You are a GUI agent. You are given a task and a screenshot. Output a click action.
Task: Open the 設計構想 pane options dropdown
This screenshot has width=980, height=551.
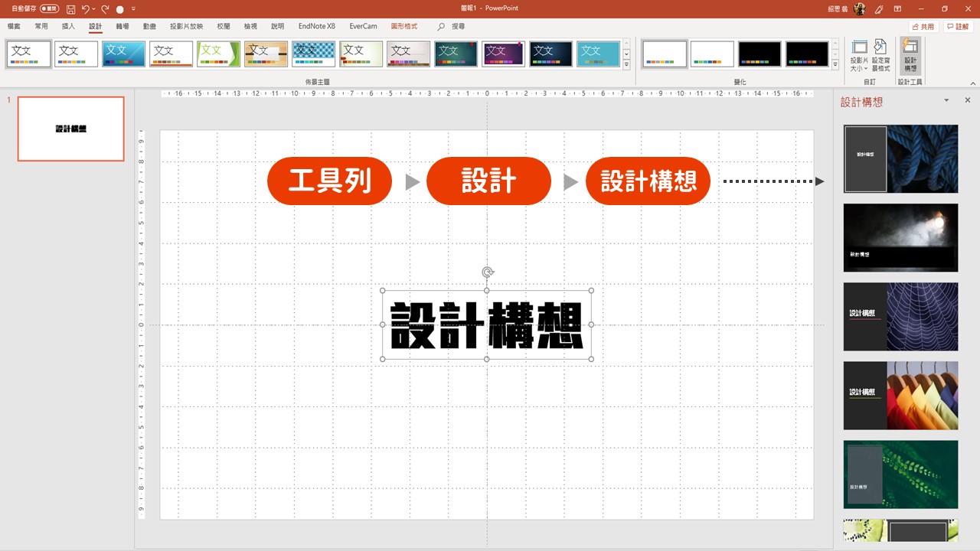click(946, 100)
